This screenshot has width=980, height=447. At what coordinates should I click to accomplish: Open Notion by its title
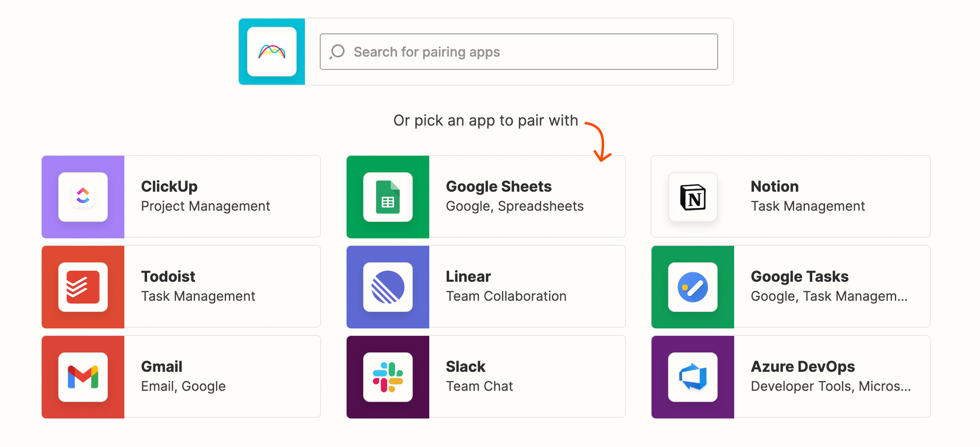775,186
